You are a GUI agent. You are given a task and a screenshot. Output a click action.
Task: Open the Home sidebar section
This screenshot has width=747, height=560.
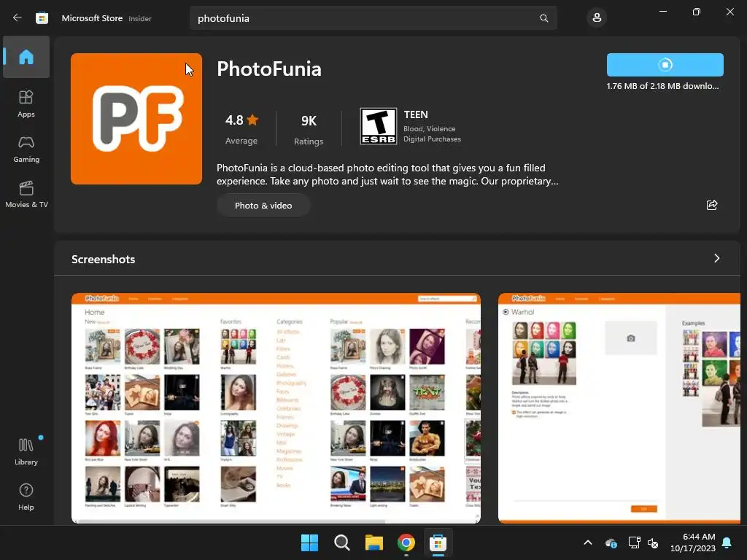point(26,57)
